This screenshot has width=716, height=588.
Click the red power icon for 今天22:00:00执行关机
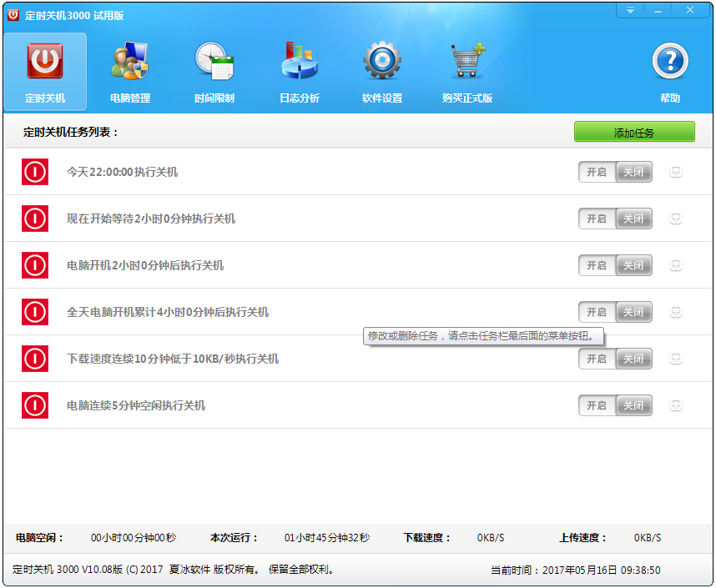click(x=35, y=172)
